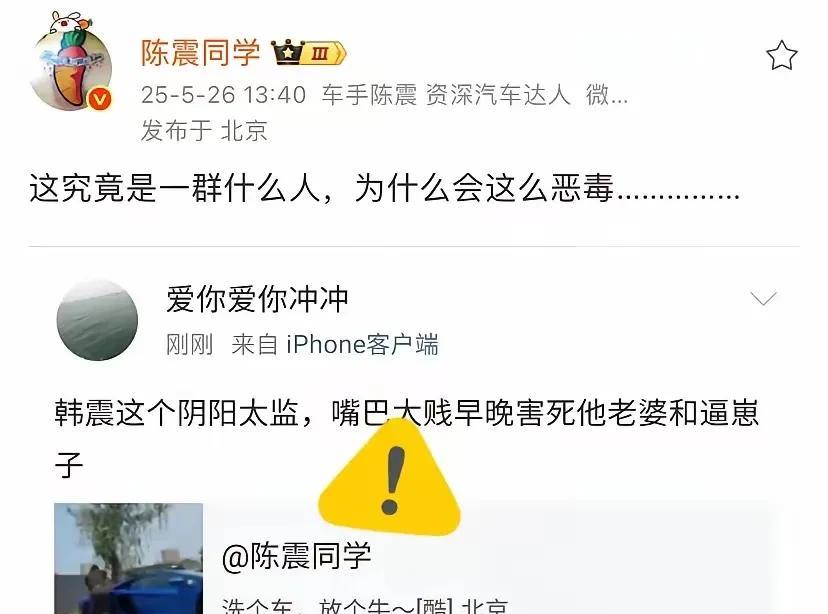
Task: Open 陈震同学's profile avatar
Action: 71,62
